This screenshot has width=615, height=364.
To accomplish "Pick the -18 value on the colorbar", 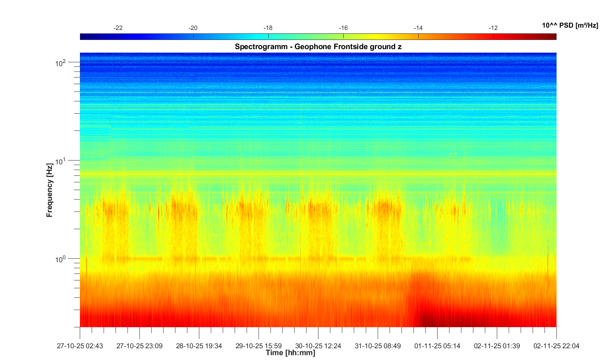I will tap(268, 28).
